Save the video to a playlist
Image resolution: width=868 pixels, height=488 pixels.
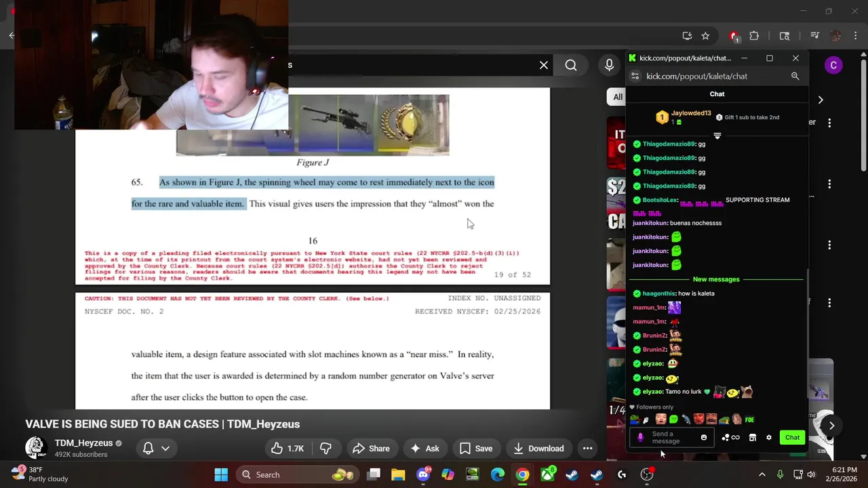tap(475, 448)
